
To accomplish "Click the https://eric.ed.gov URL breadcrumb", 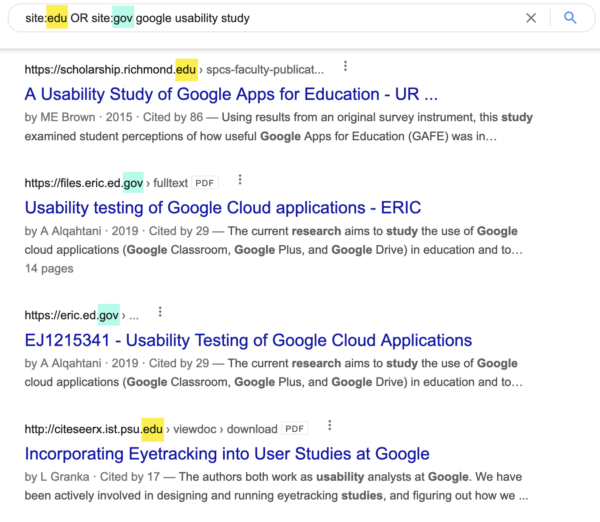I will pyautogui.click(x=82, y=315).
